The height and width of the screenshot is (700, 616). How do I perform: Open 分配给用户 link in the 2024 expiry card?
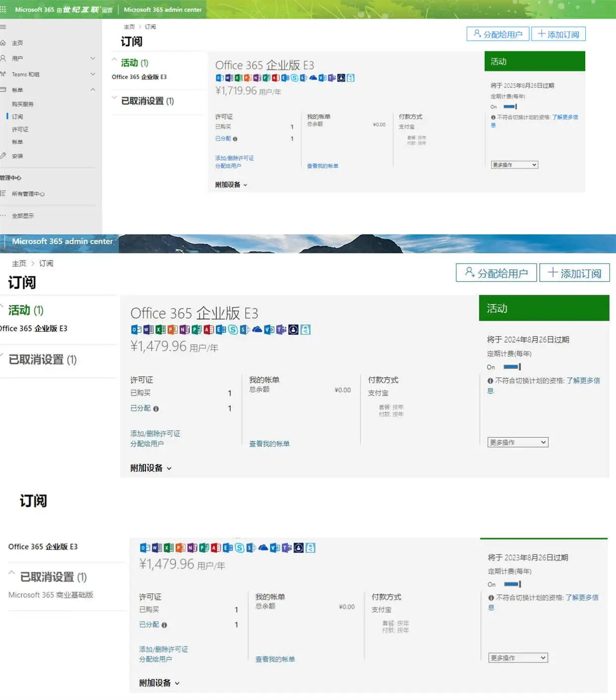[147, 444]
